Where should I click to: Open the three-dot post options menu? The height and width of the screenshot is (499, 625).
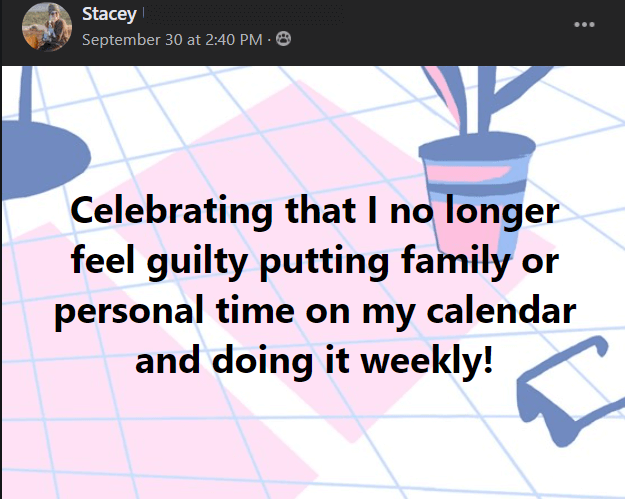coord(584,25)
